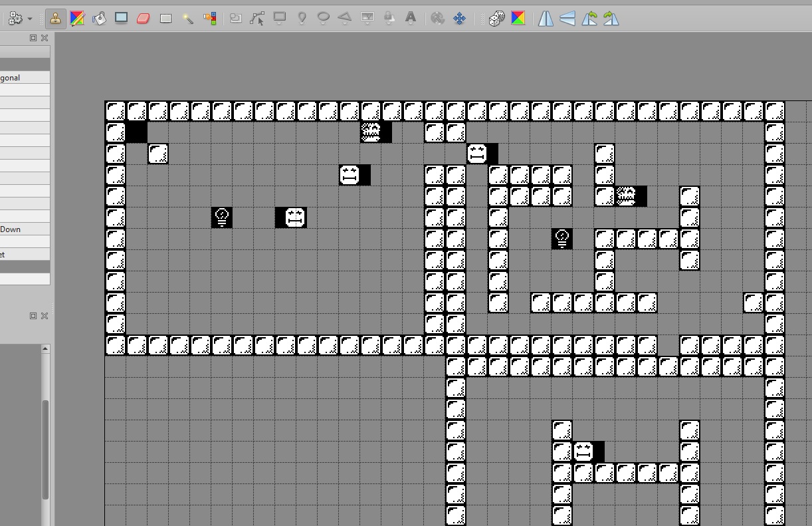This screenshot has width=812, height=526.
Task: Activate the pink Eraser tool
Action: click(143, 19)
